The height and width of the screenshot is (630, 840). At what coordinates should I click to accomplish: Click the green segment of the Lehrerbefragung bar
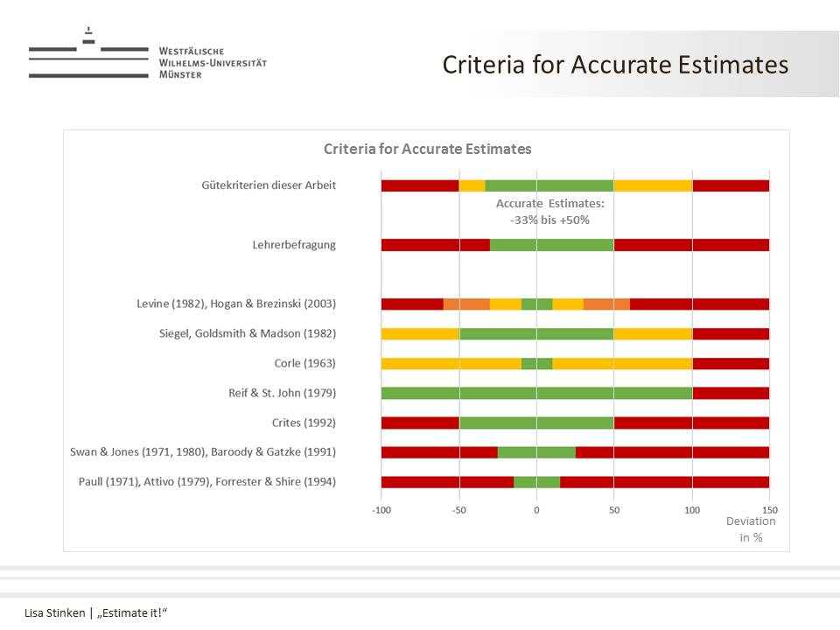click(551, 245)
